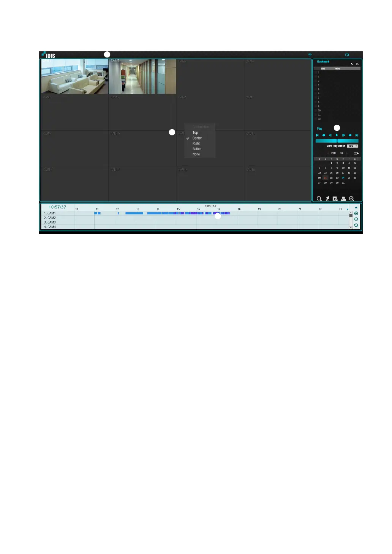The image size is (392, 554).
Task: Tick the checkbox for bookmark row 5
Action: pos(315,89)
